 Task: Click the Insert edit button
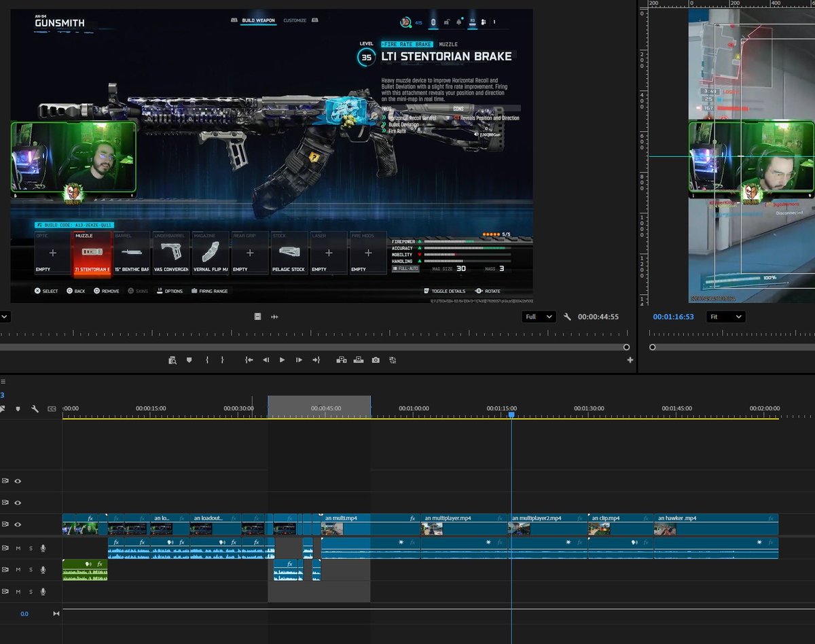tap(342, 360)
